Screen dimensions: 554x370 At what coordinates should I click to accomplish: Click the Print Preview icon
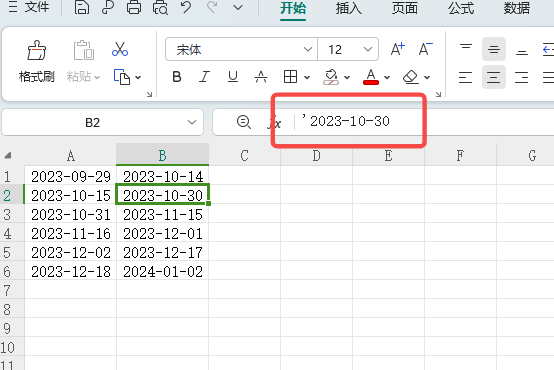(160, 7)
